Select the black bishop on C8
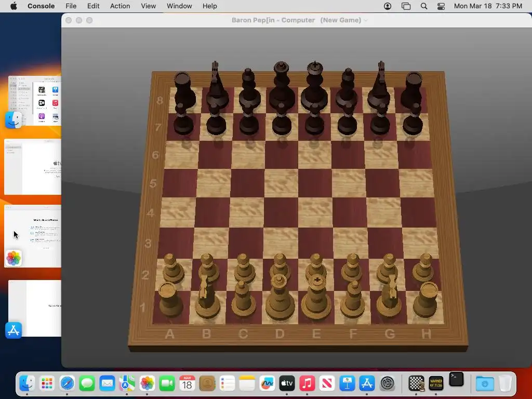532x399 pixels. coord(249,89)
